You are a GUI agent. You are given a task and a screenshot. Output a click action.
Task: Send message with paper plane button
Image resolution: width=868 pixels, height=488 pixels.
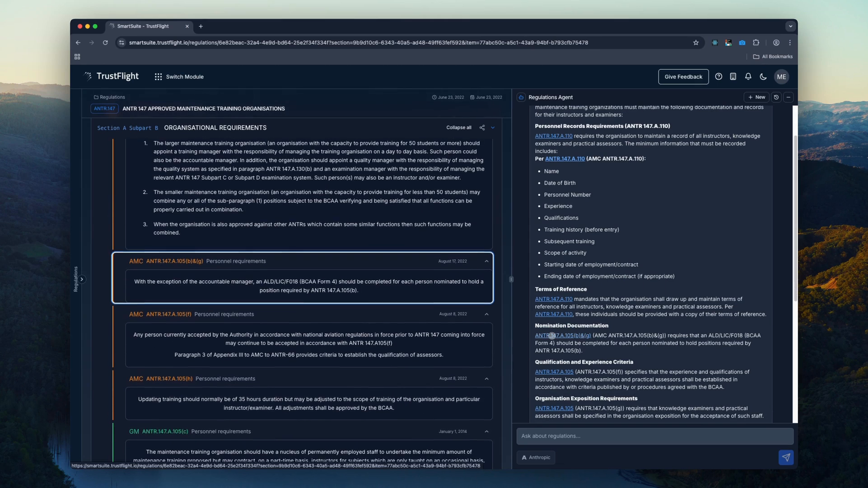click(786, 457)
